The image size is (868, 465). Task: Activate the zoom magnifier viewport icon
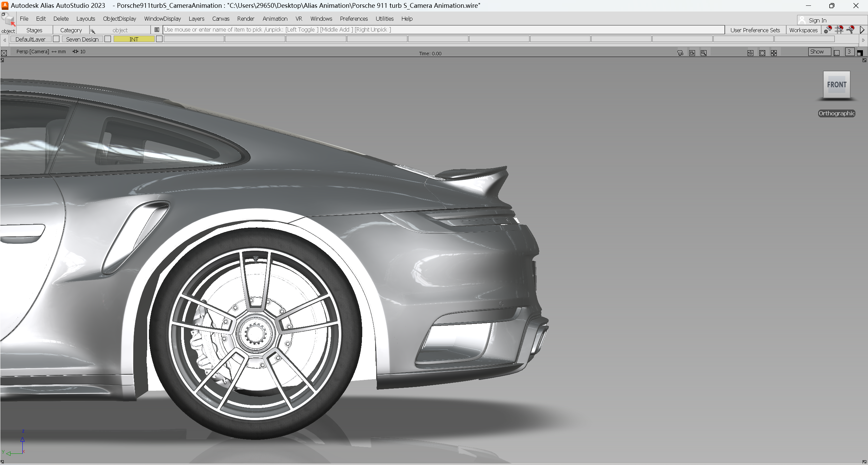703,53
